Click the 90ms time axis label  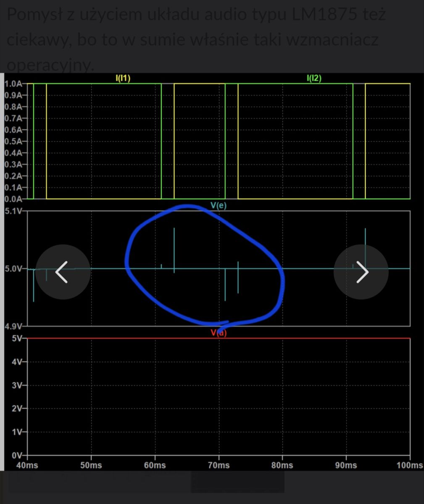coord(346,465)
